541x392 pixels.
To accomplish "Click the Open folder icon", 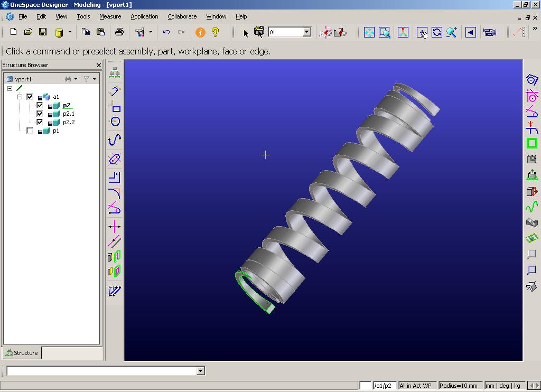I will 28,32.
